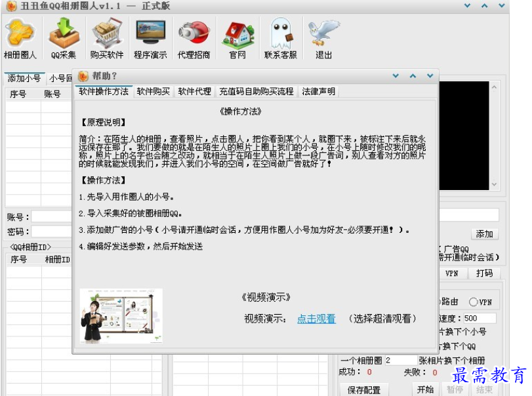Select the 打码 tab
532x396 pixels.
[x=484, y=273]
